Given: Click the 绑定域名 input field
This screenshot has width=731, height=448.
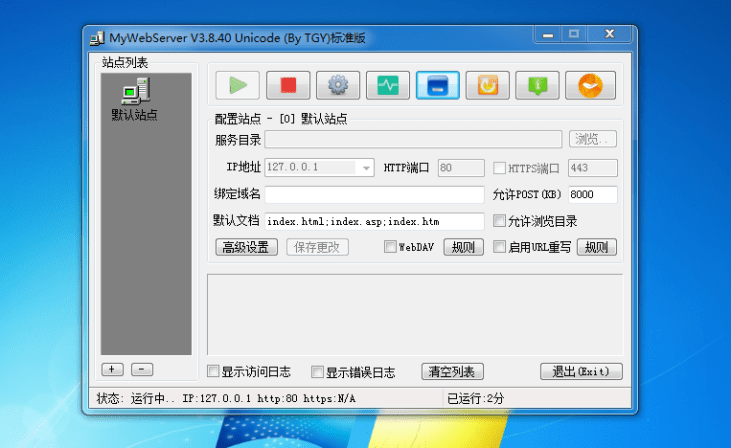Looking at the screenshot, I should click(x=374, y=194).
